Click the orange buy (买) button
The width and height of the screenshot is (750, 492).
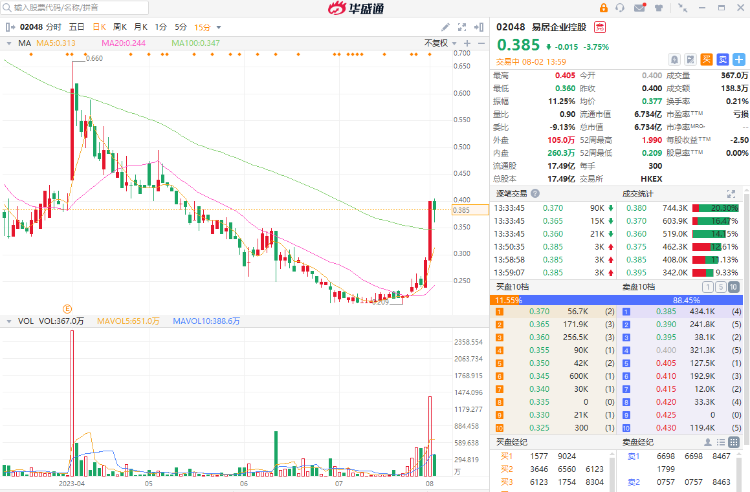(x=706, y=60)
